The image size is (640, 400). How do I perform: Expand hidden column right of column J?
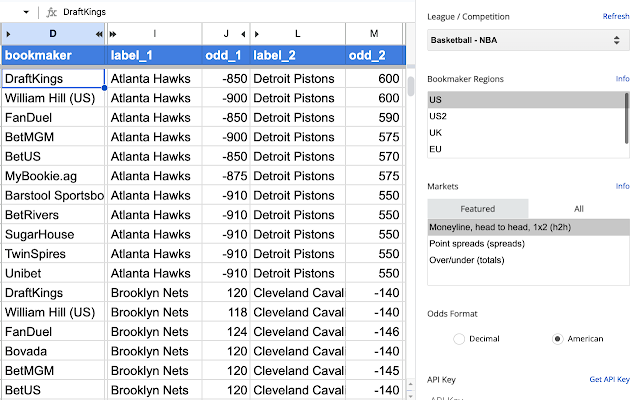click(x=243, y=34)
